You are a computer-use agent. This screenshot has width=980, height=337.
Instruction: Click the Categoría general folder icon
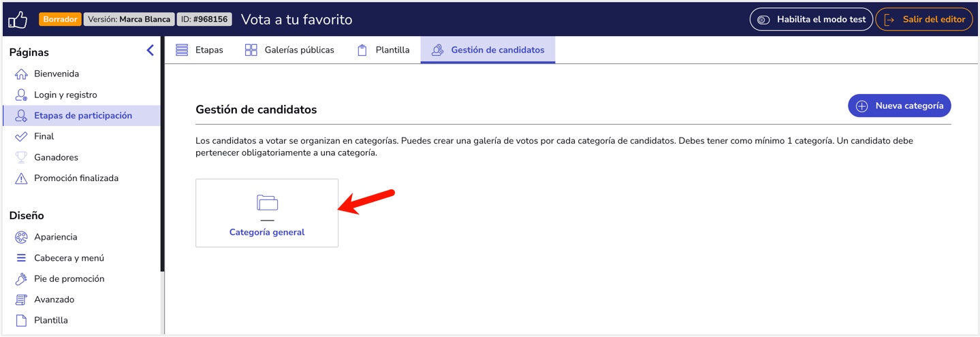click(267, 202)
